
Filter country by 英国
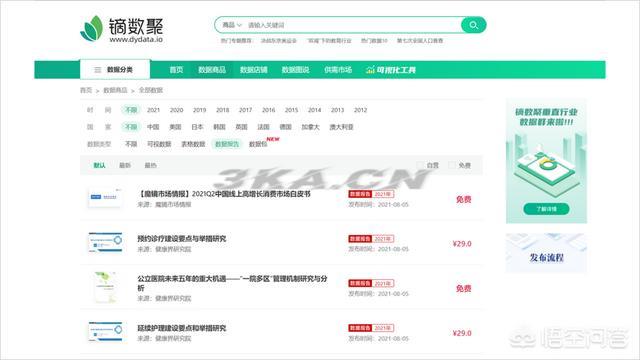click(x=241, y=127)
